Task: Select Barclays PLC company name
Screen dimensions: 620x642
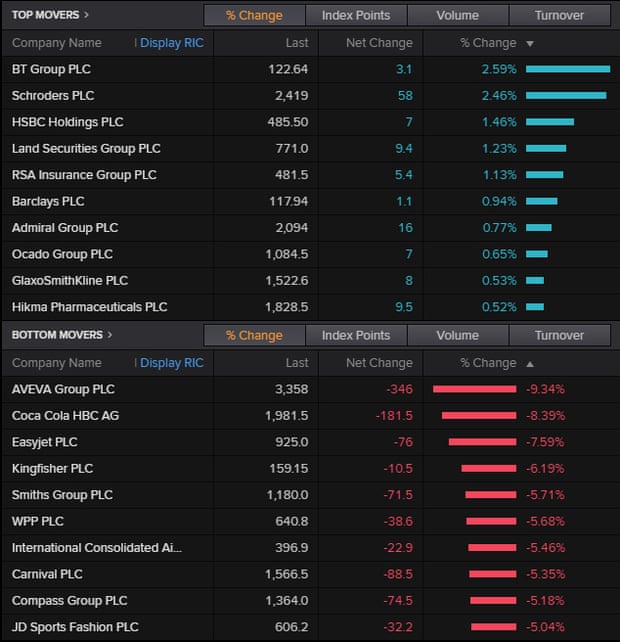Action: point(48,201)
